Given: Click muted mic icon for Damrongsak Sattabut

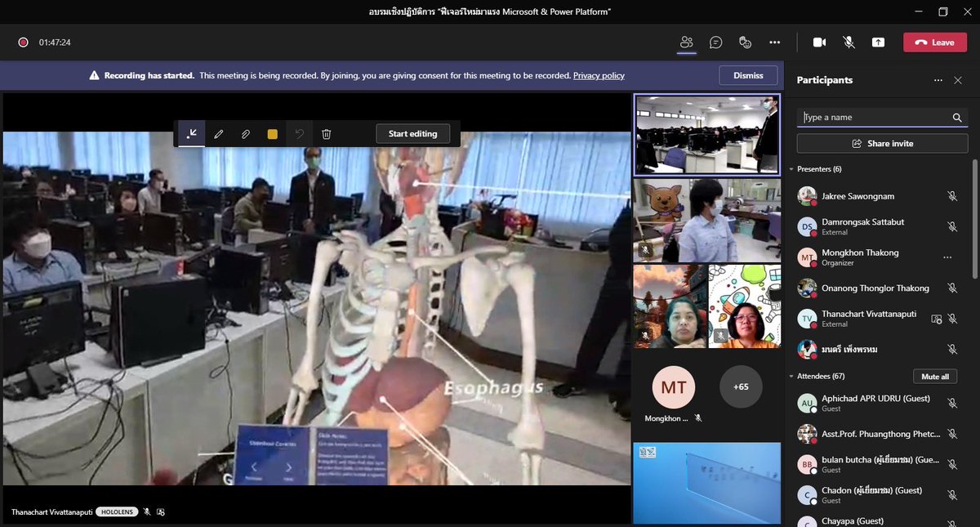Looking at the screenshot, I should point(951,226).
